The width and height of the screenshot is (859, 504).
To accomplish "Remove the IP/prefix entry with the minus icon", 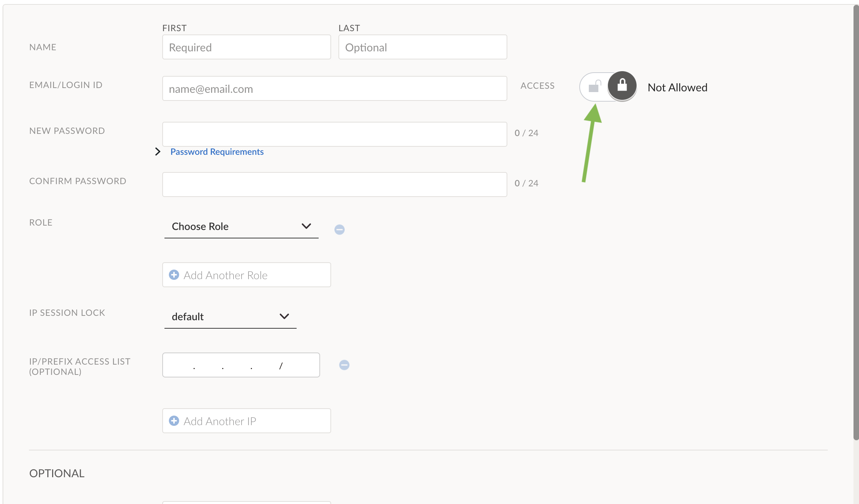I will (344, 365).
